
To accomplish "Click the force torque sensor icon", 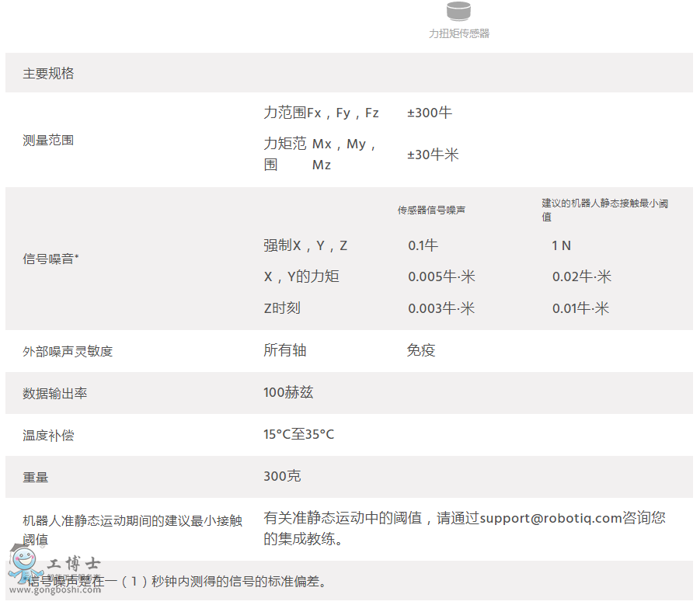I will pos(458,11).
